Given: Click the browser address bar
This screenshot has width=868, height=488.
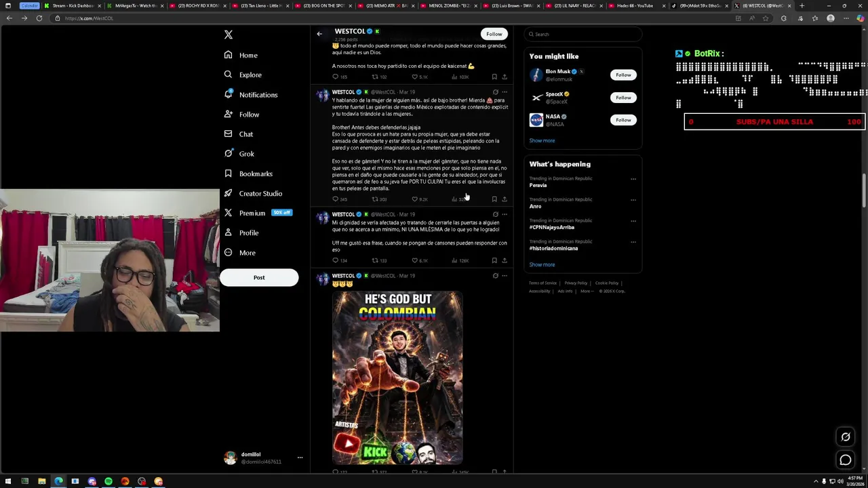Looking at the screenshot, I should tap(393, 18).
